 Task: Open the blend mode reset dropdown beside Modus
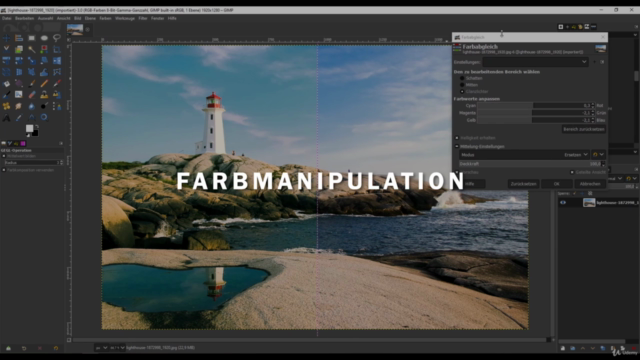[598, 155]
